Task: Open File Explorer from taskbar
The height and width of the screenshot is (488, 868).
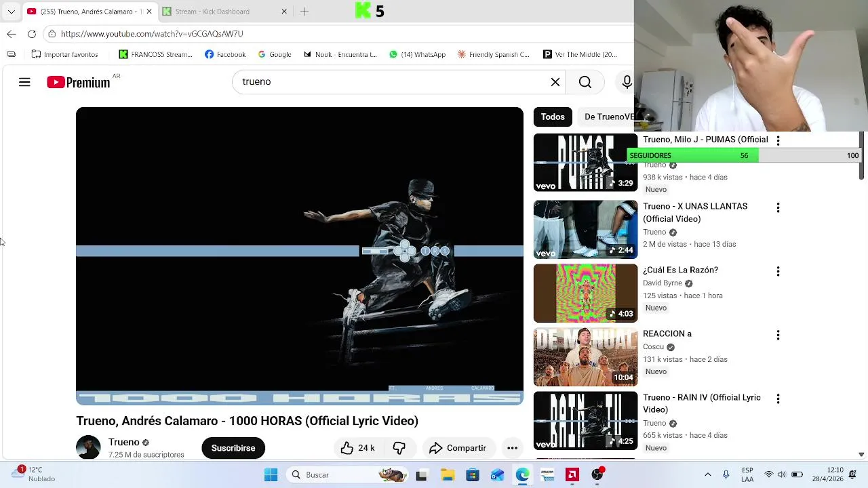Action: point(448,475)
